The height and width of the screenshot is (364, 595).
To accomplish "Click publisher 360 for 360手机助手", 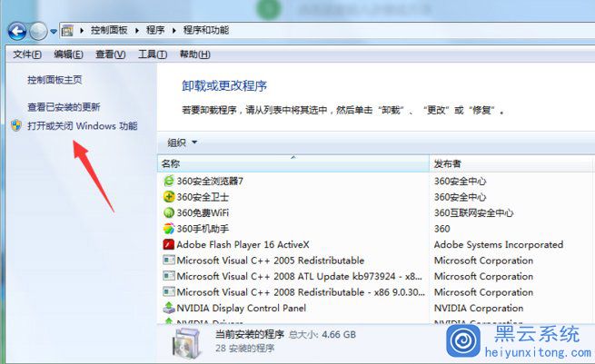I will click(442, 229).
